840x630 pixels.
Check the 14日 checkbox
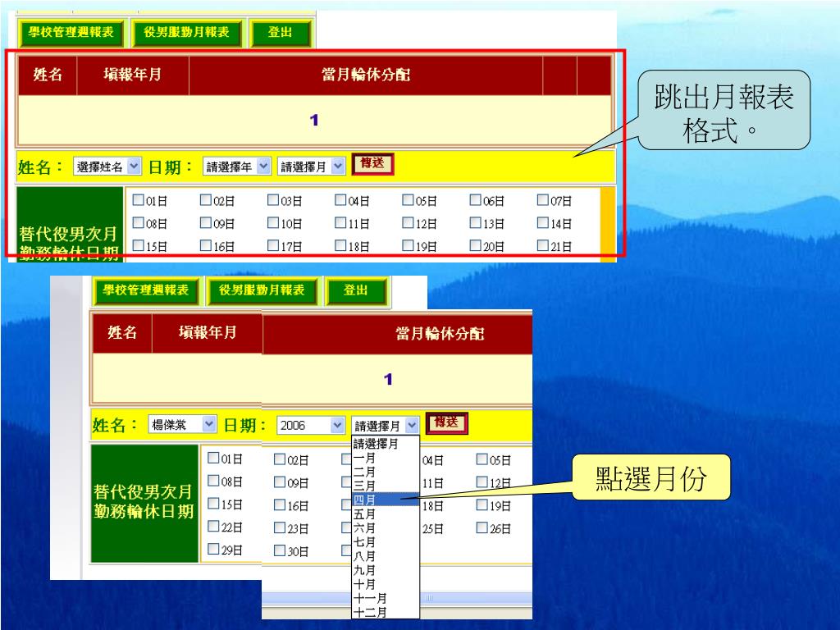pyautogui.click(x=543, y=222)
